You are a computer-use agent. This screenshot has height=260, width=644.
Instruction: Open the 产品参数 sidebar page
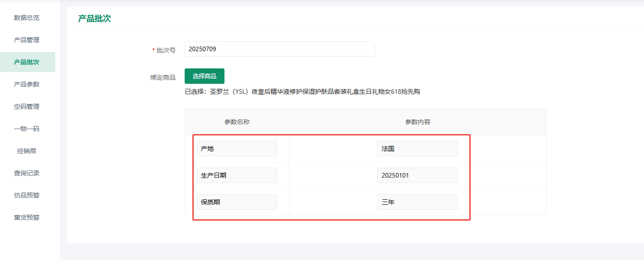click(27, 84)
